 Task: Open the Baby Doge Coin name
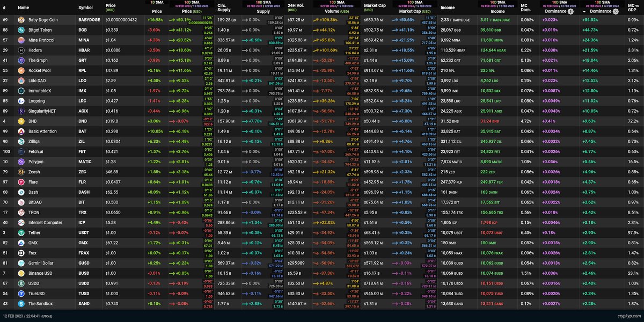pos(43,19)
